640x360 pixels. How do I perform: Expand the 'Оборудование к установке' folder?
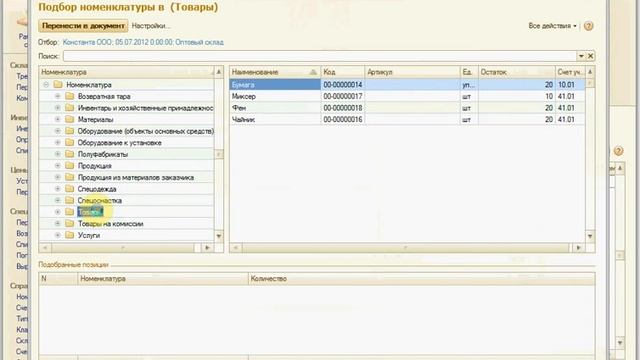[x=58, y=142]
